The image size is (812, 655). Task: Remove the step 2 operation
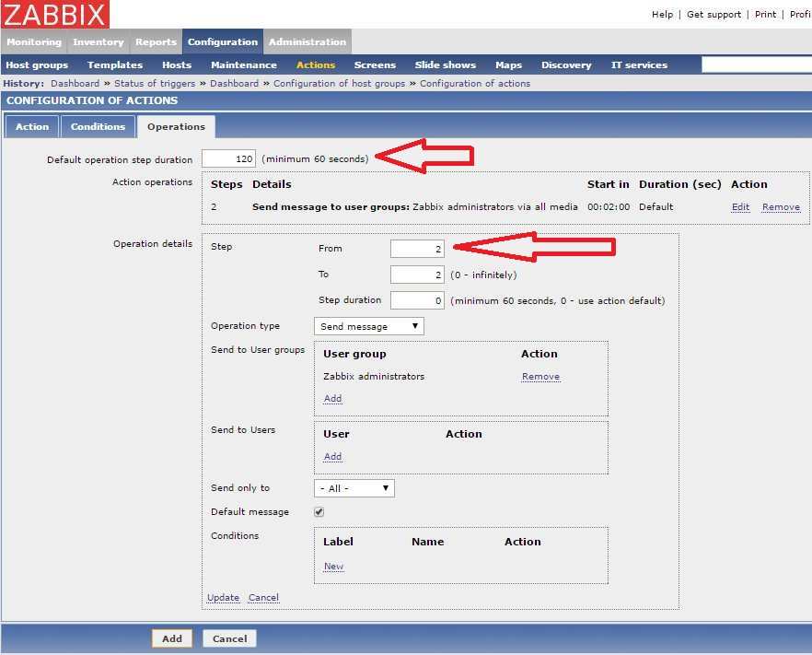[781, 207]
